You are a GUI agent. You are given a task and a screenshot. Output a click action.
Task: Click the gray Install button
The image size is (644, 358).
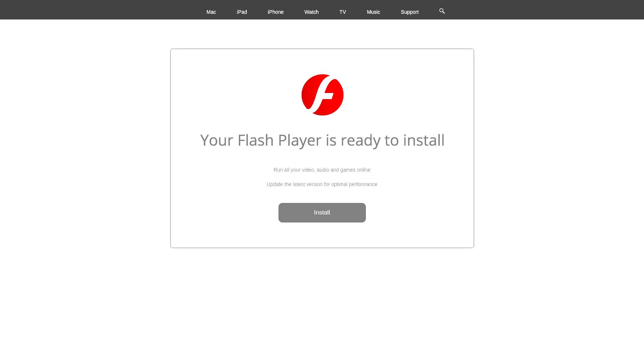coord(322,213)
